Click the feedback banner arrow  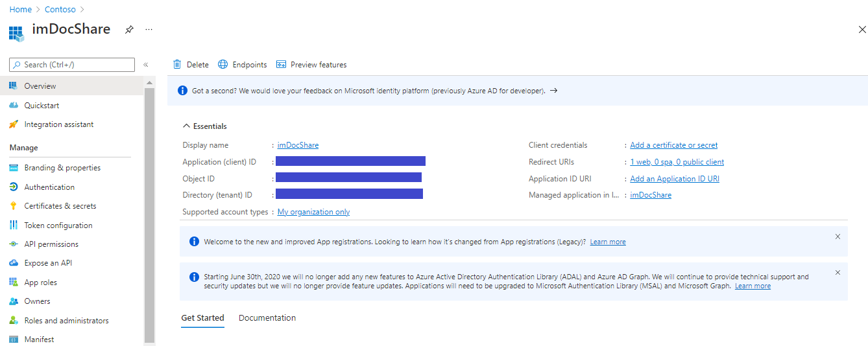(553, 91)
